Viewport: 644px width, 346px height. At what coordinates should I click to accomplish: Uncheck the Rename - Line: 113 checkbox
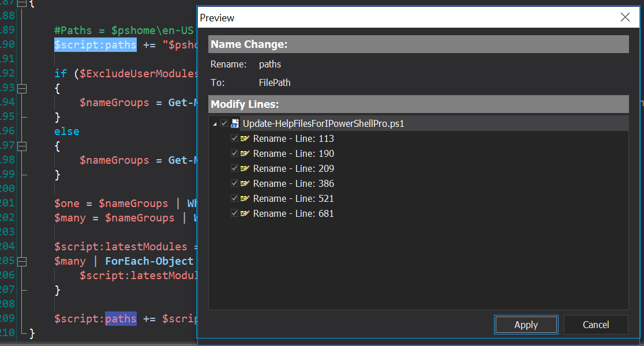pyautogui.click(x=234, y=139)
